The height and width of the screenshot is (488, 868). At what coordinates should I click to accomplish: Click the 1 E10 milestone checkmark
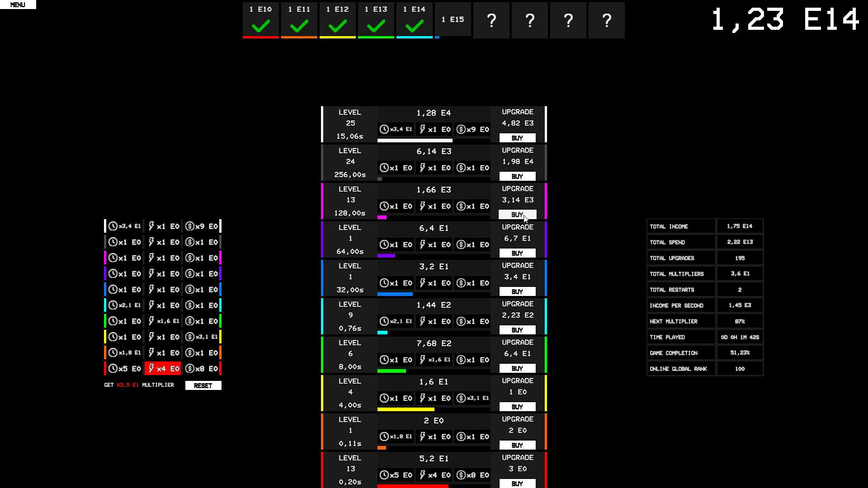[x=260, y=27]
